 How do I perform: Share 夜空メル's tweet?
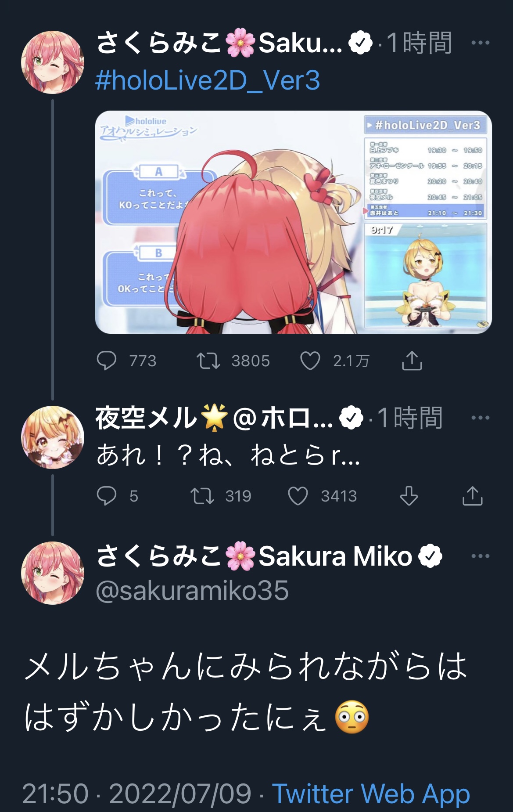472,496
